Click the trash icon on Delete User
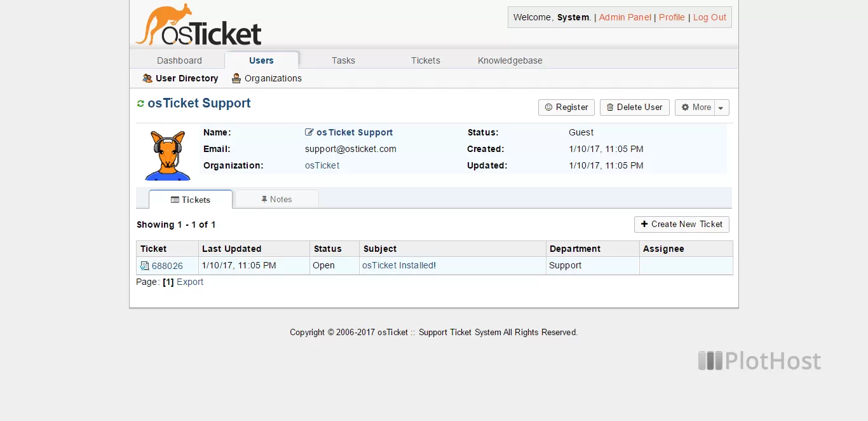 click(610, 107)
